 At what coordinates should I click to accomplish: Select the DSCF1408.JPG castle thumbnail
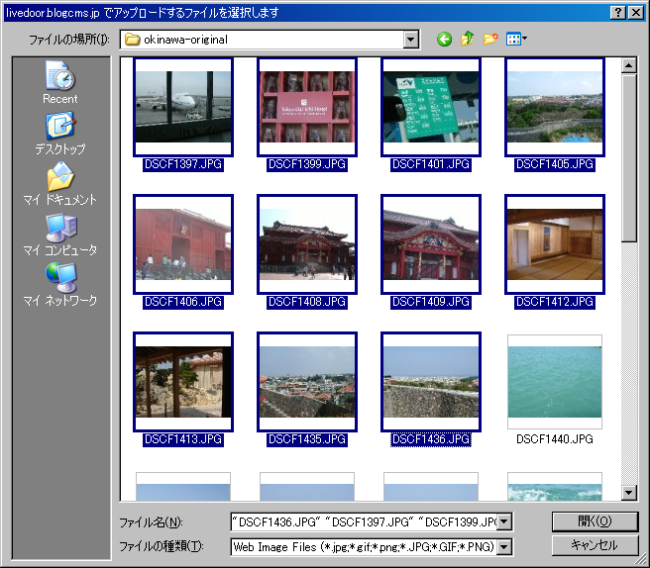pyautogui.click(x=307, y=244)
